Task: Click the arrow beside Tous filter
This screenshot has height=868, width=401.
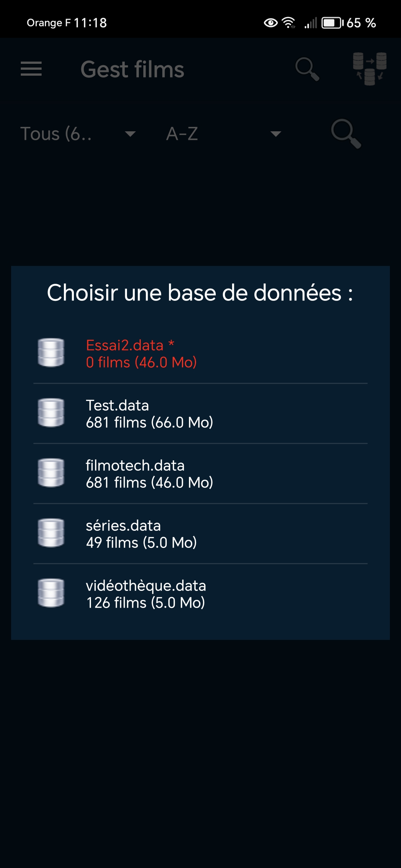Action: click(130, 134)
